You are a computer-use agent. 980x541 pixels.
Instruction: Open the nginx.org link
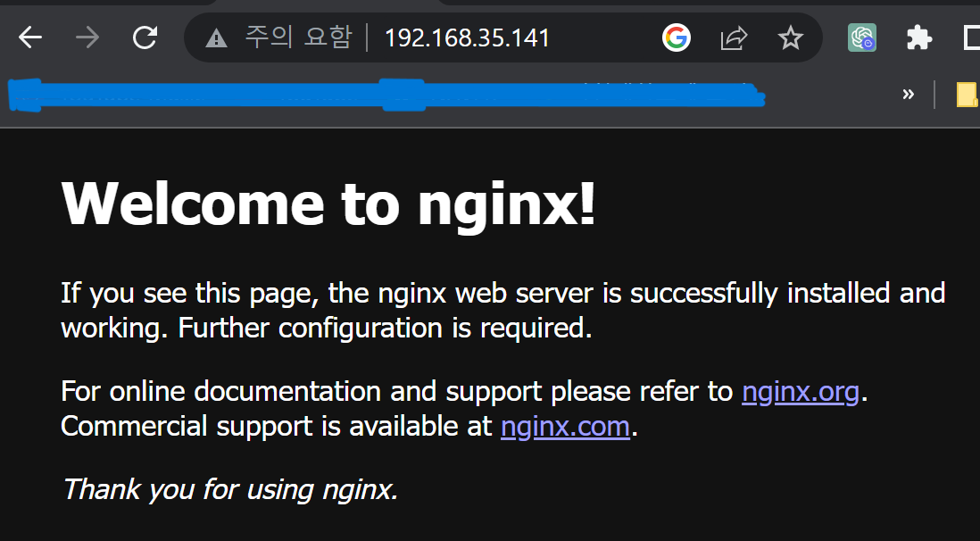[x=801, y=392]
